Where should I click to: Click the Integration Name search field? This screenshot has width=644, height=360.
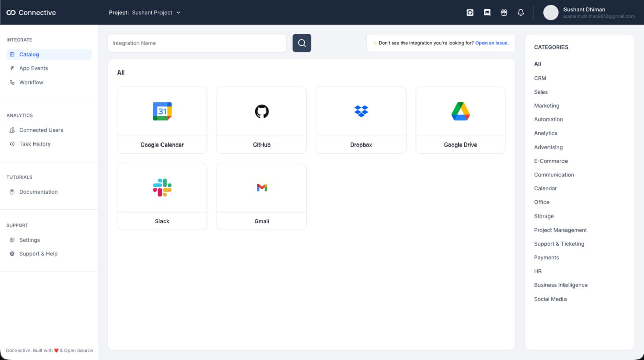197,43
